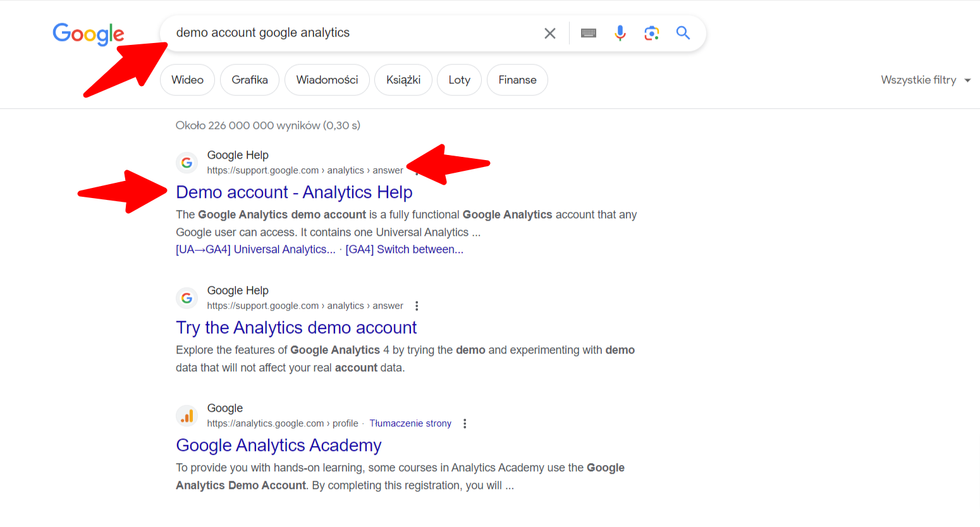The width and height of the screenshot is (980, 527).
Task: Open the Finanse filter chip
Action: (x=517, y=80)
